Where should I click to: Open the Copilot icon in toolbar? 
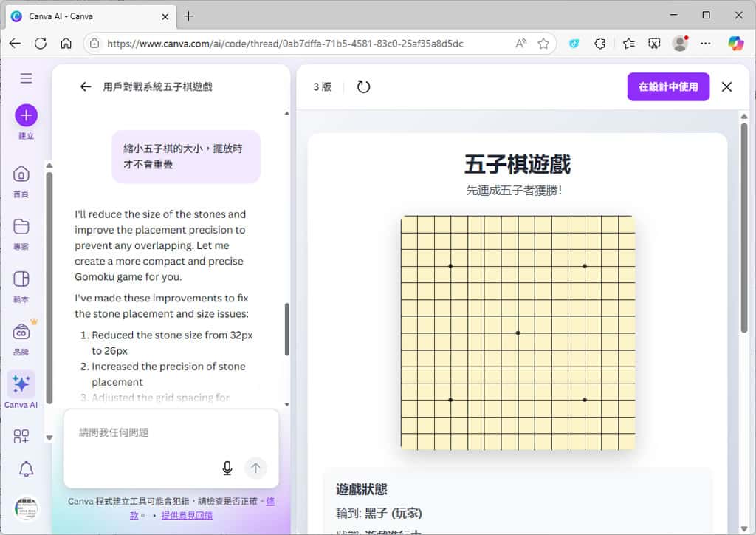pos(736,44)
